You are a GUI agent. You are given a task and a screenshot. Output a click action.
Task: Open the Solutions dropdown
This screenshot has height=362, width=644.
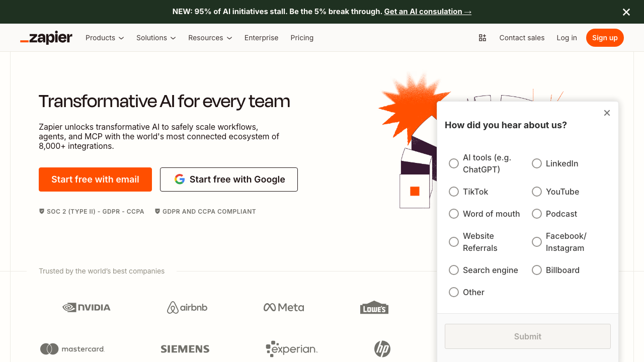click(x=155, y=37)
